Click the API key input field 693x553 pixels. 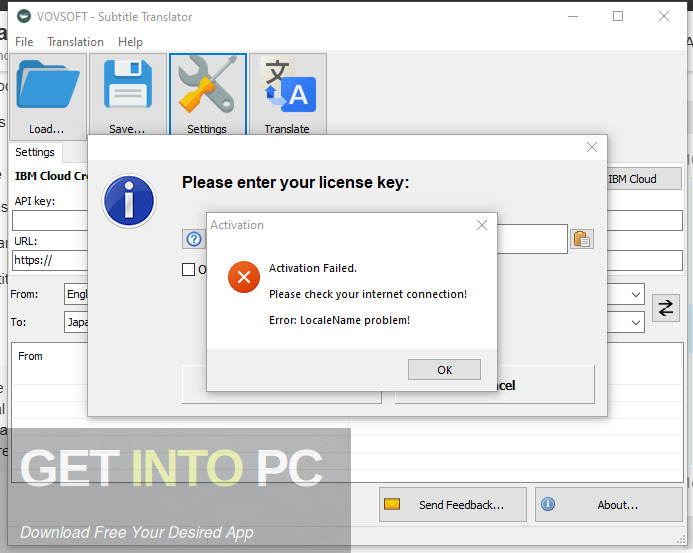click(x=50, y=220)
